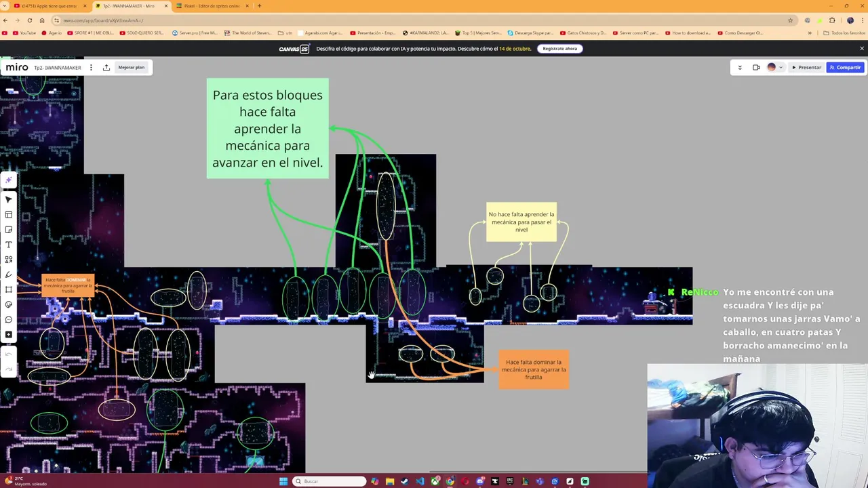Select the frame tool
This screenshot has width=868, height=488.
(x=8, y=289)
